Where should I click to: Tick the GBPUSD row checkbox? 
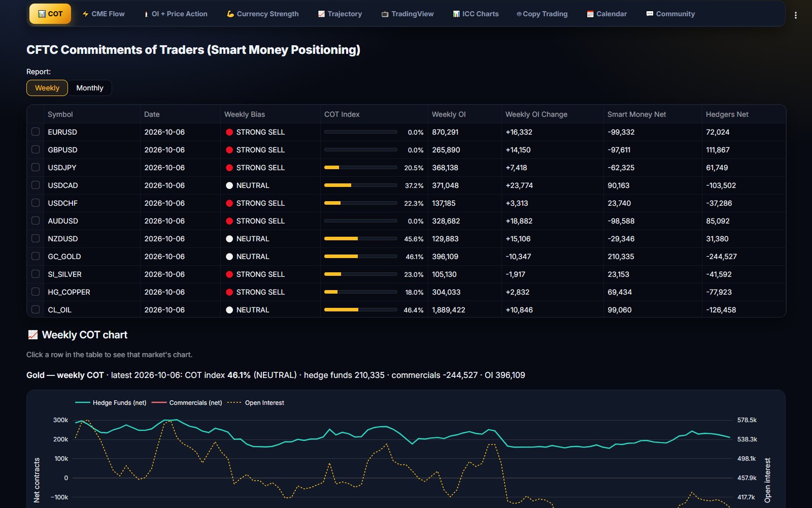(36, 149)
